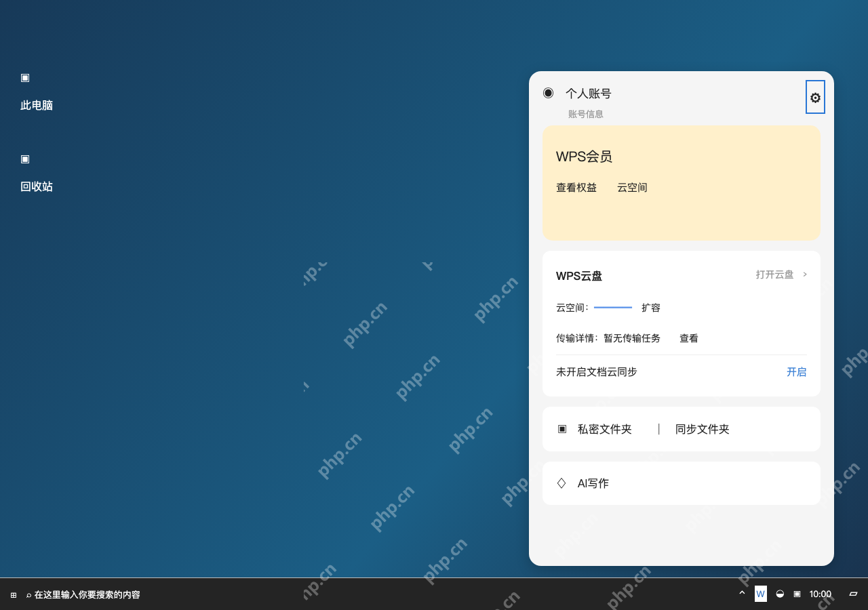Click 云空间 in WPS member card

click(632, 188)
